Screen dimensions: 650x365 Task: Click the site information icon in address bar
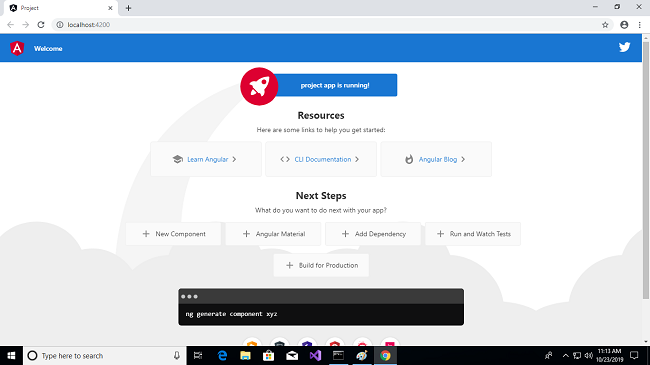coord(60,25)
